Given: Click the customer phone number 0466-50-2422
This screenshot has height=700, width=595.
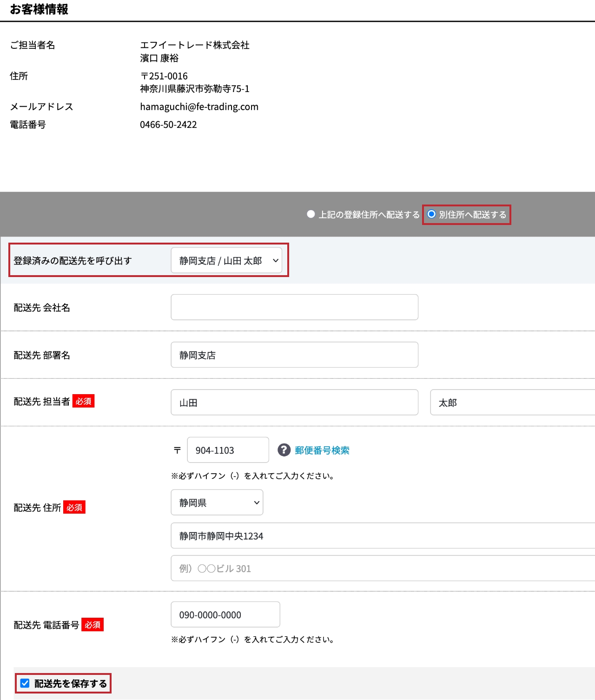Looking at the screenshot, I should click(168, 125).
